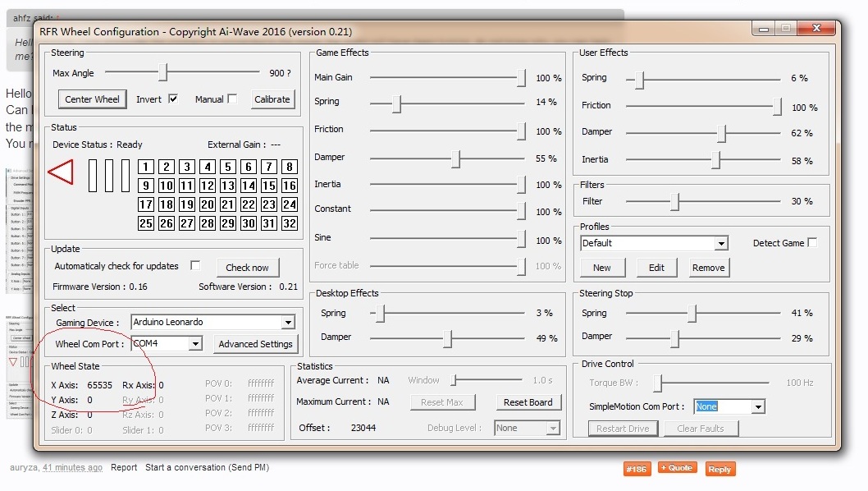Viewport: 868px width, 491px height.
Task: Click the Max Angle slider handle
Action: point(163,73)
